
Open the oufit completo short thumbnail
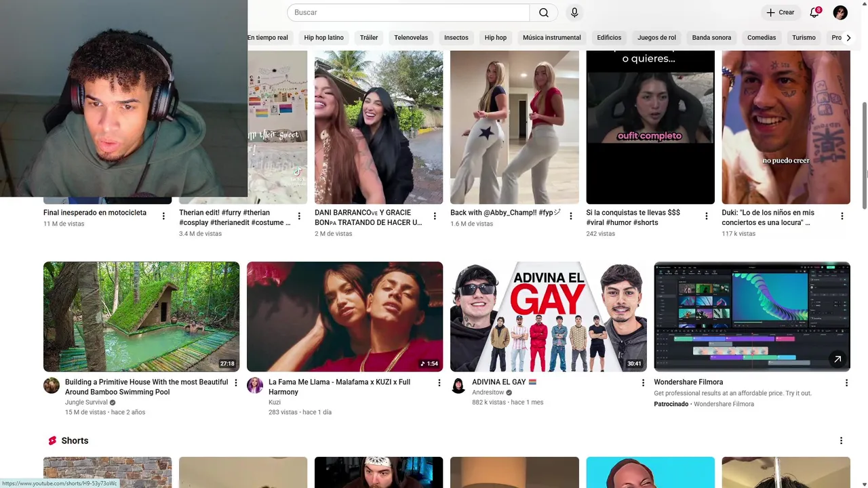[650, 127]
